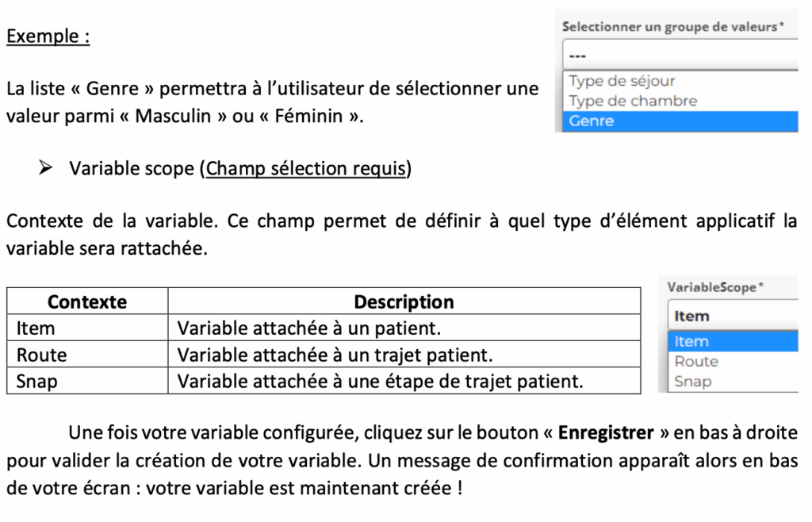The height and width of the screenshot is (522, 812).
Task: Select the "Item" cell in the Contexte table column
Action: (x=87, y=328)
